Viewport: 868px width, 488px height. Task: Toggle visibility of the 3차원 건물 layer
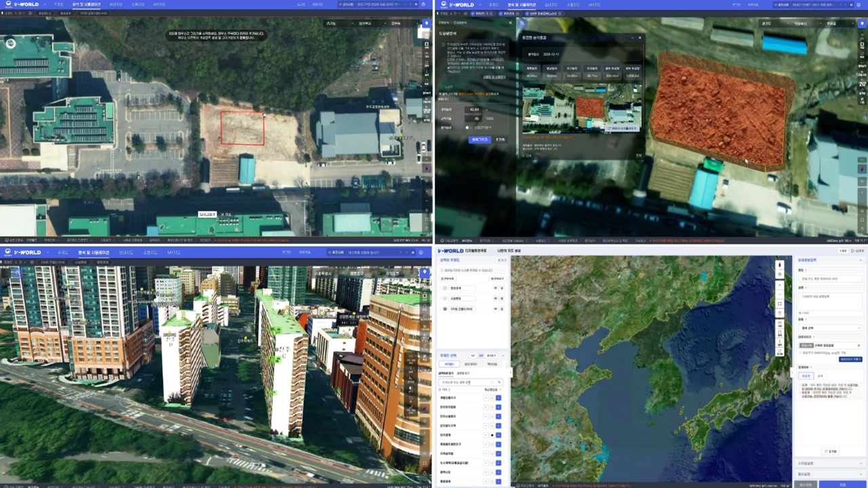coord(495,309)
